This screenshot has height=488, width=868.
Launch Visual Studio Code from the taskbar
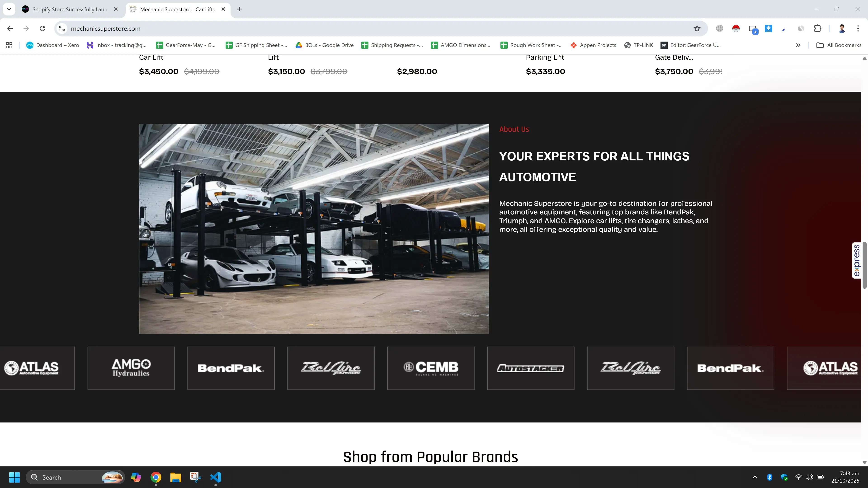(x=216, y=477)
